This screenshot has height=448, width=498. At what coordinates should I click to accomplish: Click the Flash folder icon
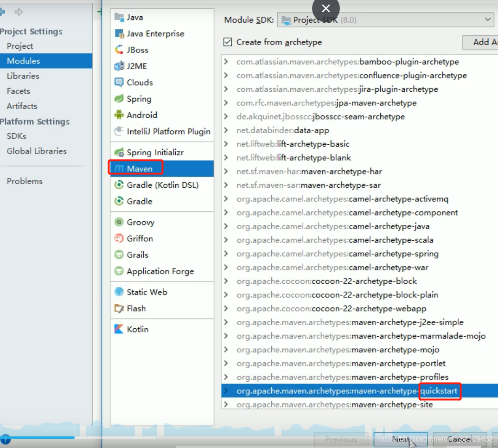[x=119, y=308]
